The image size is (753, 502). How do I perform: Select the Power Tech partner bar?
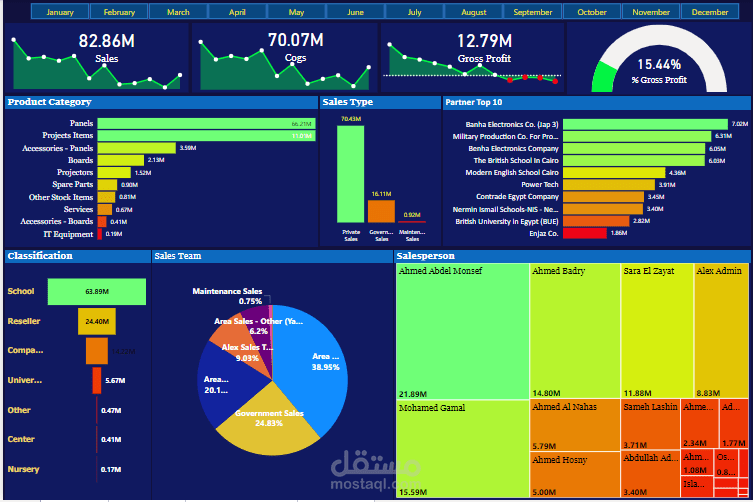(x=609, y=184)
